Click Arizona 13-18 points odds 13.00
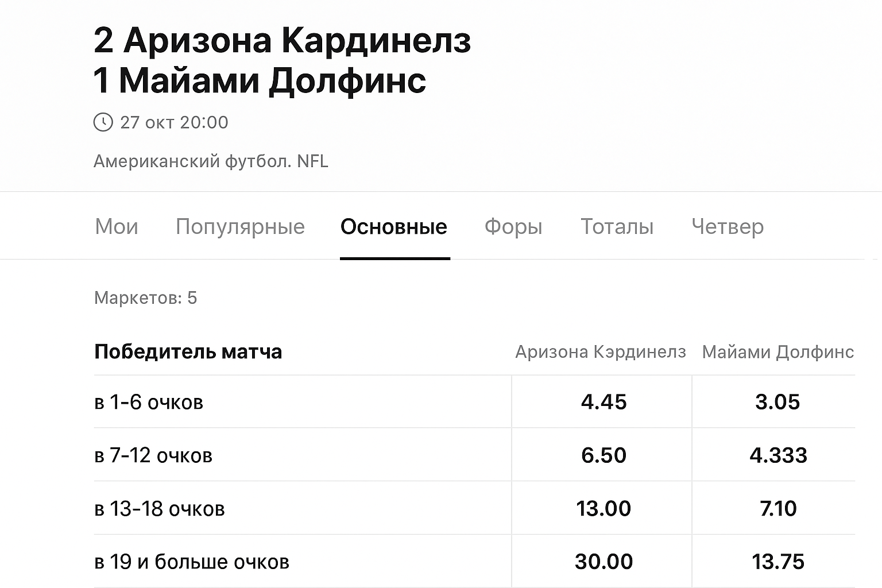This screenshot has height=588, width=882. [604, 509]
